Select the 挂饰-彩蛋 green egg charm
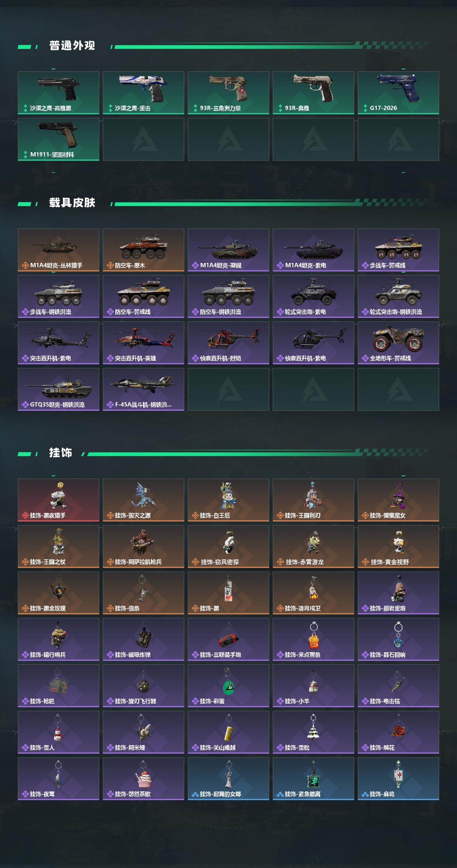 pyautogui.click(x=228, y=686)
